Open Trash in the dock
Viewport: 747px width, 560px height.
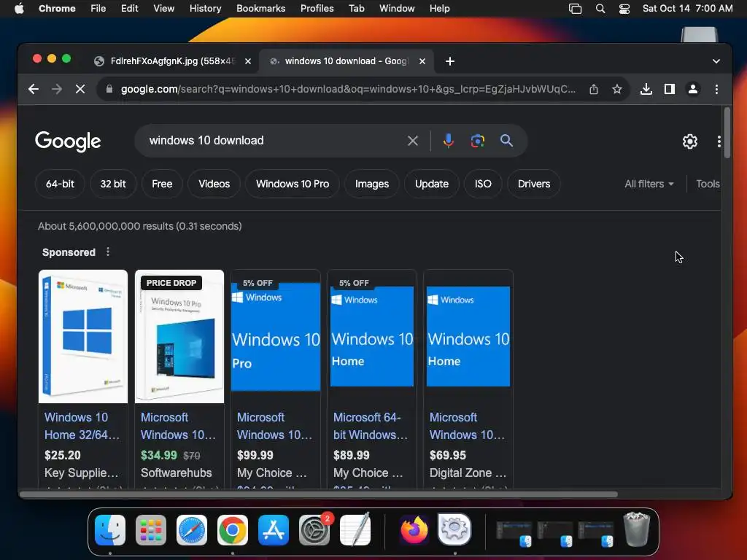(637, 529)
